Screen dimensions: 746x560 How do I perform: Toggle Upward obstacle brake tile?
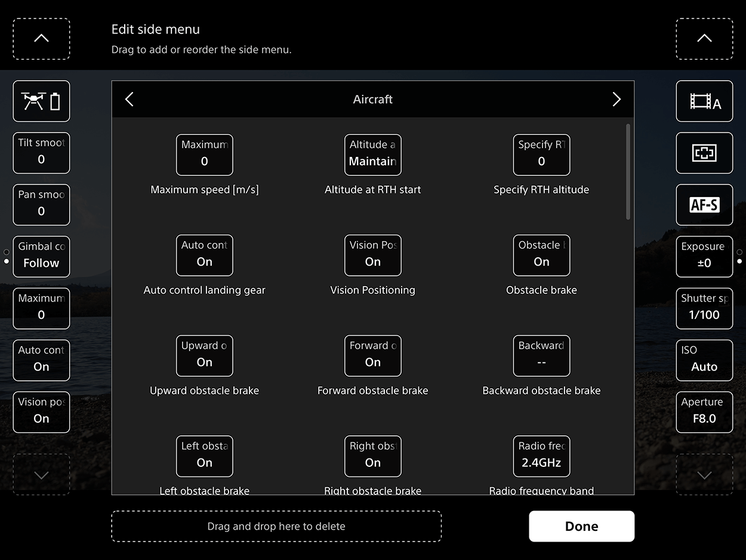(x=204, y=356)
